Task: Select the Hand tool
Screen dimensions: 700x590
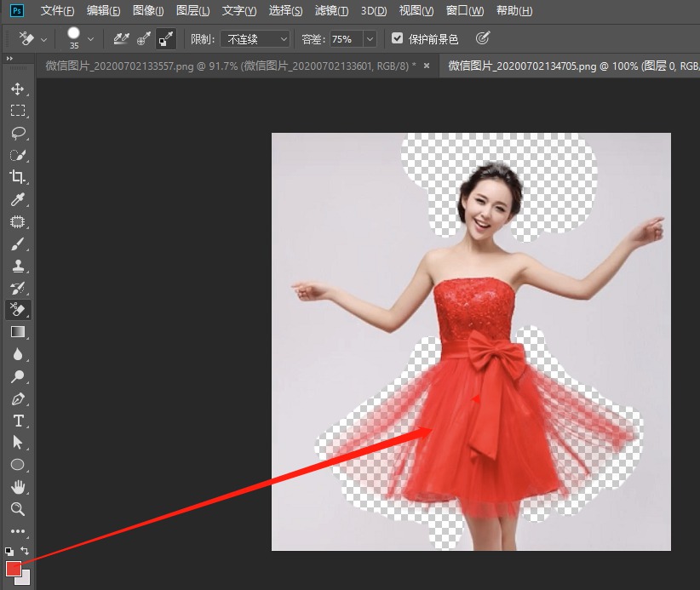Action: [17, 487]
